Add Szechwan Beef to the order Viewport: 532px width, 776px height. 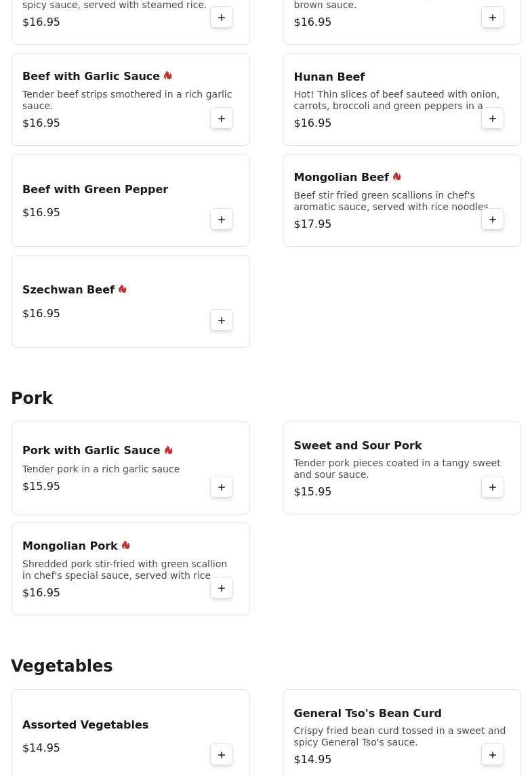pyautogui.click(x=222, y=321)
